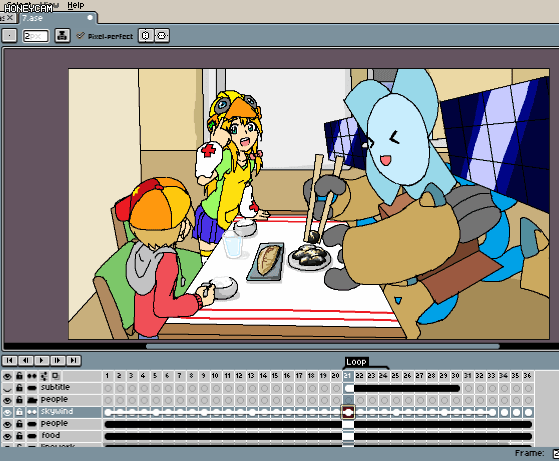The image size is (559, 461).
Task: Select frame 10 in timeline header
Action: 215,376
